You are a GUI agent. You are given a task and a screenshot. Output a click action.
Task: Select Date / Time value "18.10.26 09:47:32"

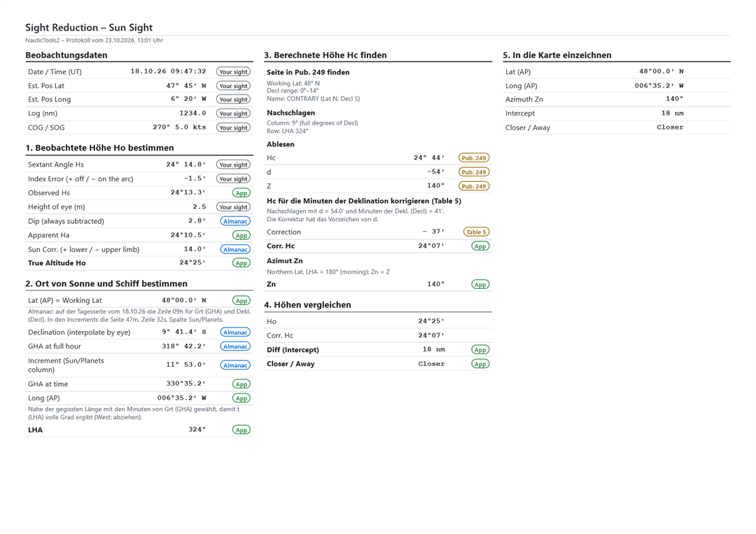click(168, 71)
